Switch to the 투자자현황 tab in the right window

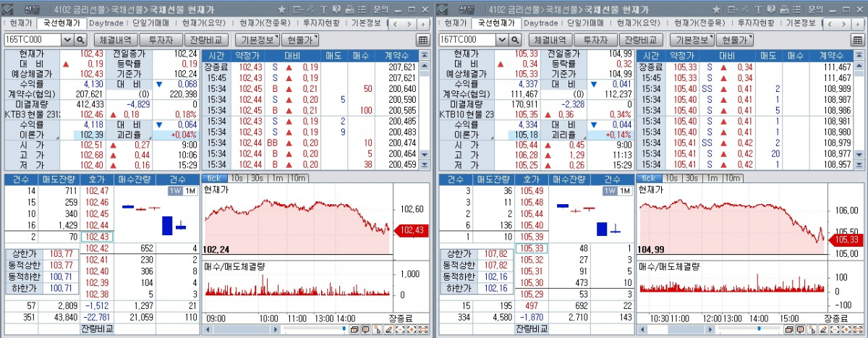coord(755,23)
